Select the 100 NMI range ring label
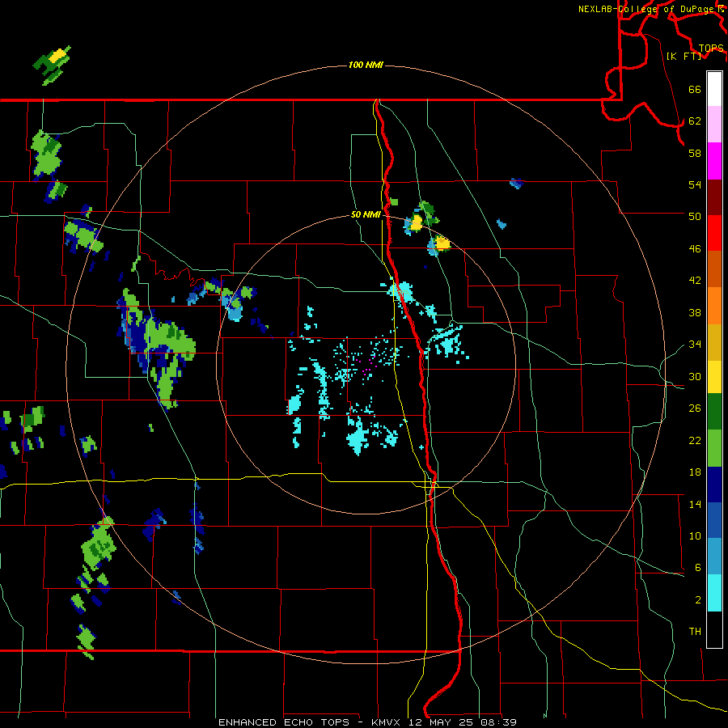 (366, 65)
